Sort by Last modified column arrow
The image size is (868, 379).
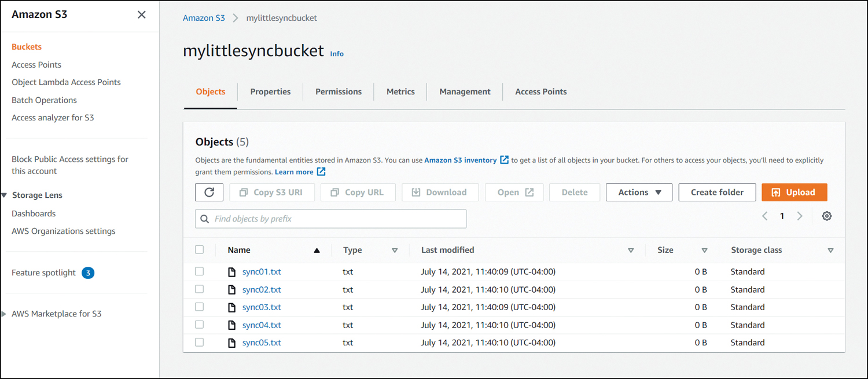[631, 251]
